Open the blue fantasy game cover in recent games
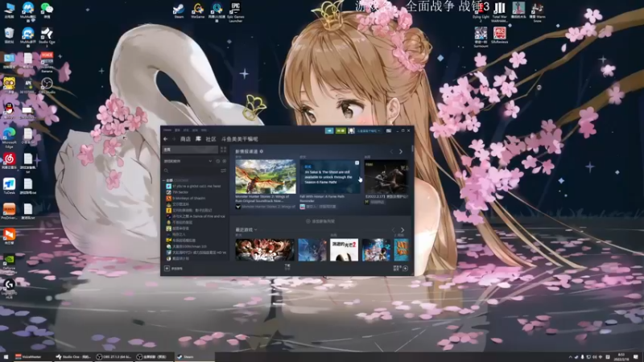 [312, 249]
